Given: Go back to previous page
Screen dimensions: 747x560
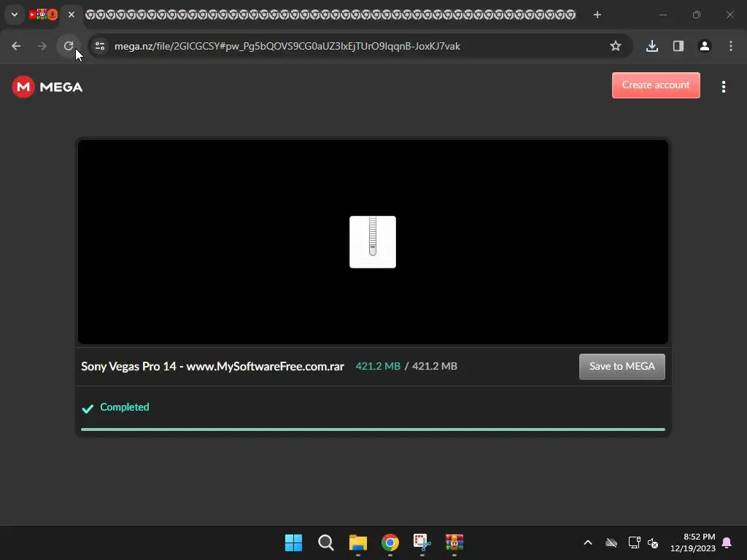Looking at the screenshot, I should click(16, 46).
